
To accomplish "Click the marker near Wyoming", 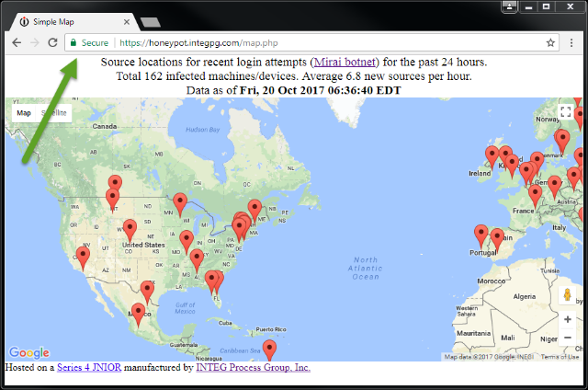I will tap(130, 229).
